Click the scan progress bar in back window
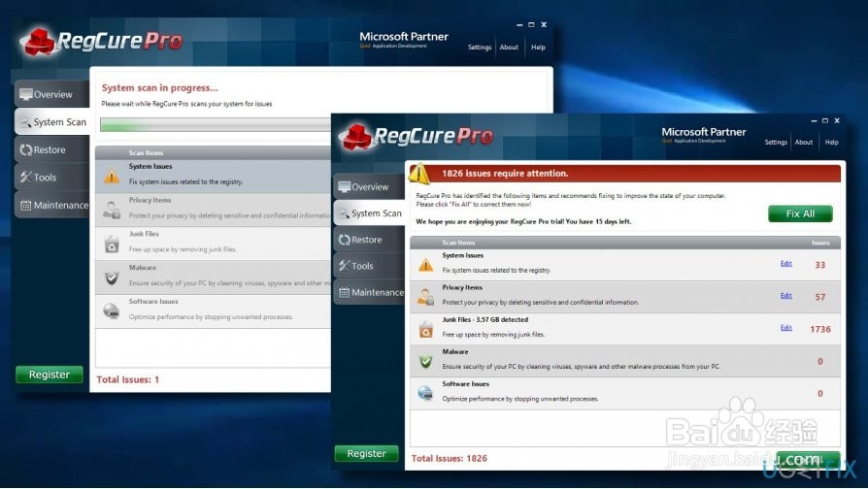 216,124
